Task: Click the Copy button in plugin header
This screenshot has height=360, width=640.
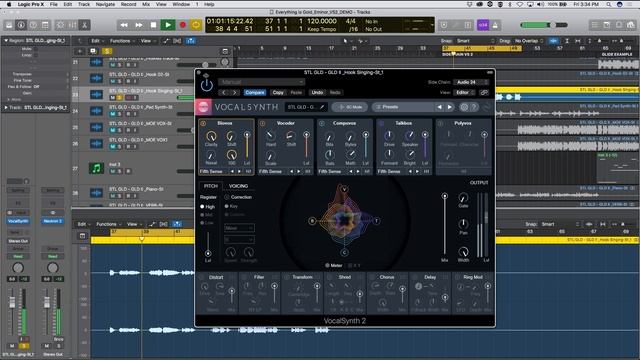Action: click(x=278, y=92)
